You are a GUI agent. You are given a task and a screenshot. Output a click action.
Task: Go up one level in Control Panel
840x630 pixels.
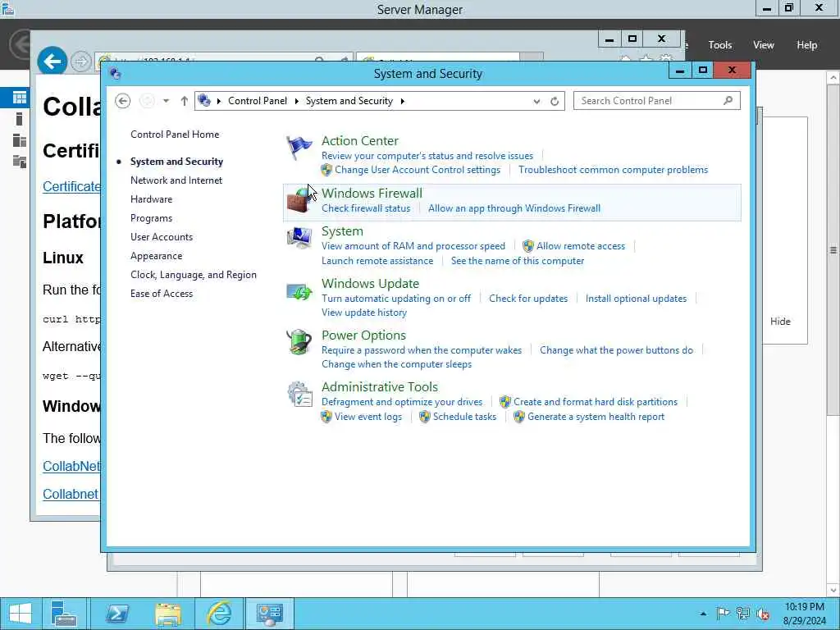click(184, 101)
